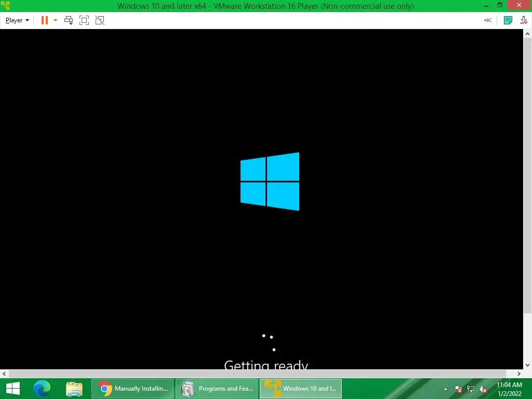Click the vertical scrollbar down arrow
The image size is (532, 399).
click(528, 365)
